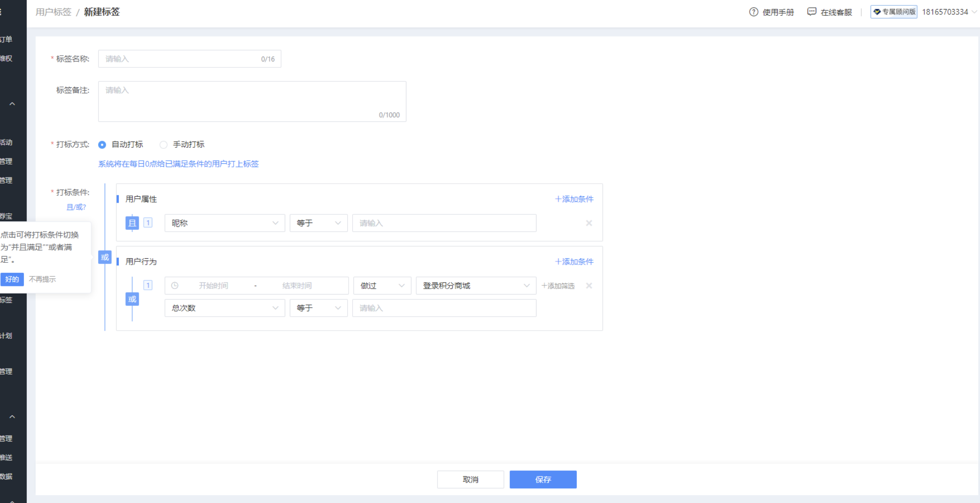Open online customer service chat icon
980x503 pixels.
(x=812, y=12)
